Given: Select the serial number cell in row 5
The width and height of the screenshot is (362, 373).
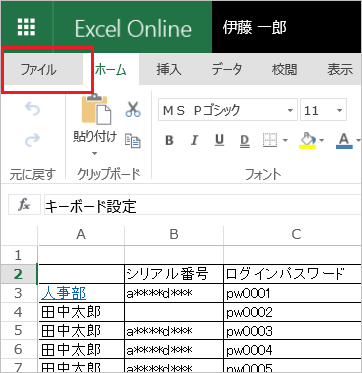Looking at the screenshot, I should pos(174,331).
